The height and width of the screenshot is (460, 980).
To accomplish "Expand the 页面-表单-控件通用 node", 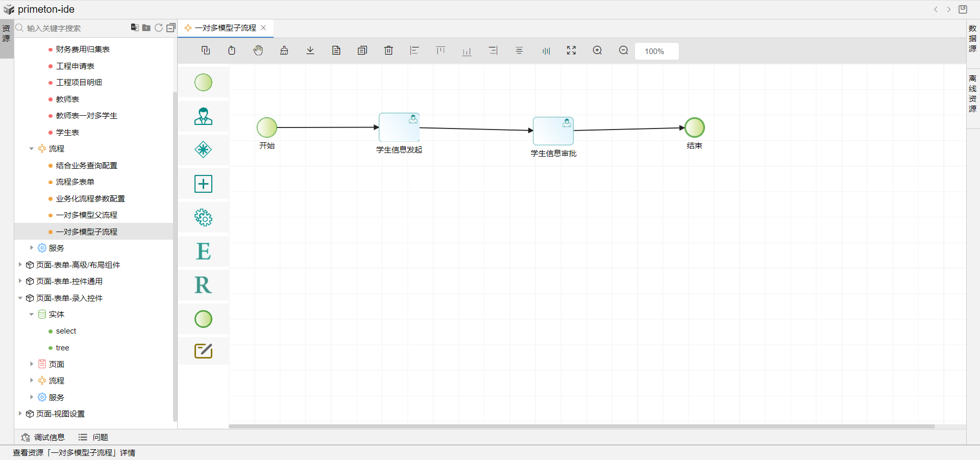I will pyautogui.click(x=20, y=281).
